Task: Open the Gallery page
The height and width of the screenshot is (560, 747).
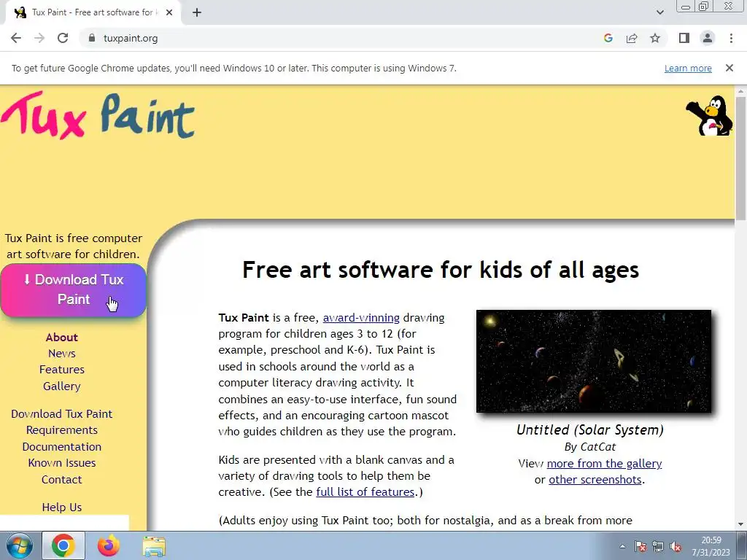Action: pos(62,386)
